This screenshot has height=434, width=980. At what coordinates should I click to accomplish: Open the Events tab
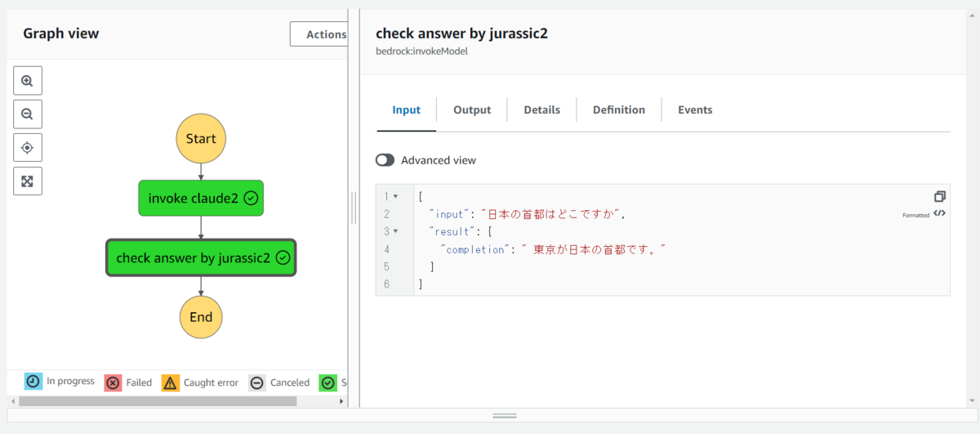pyautogui.click(x=695, y=110)
